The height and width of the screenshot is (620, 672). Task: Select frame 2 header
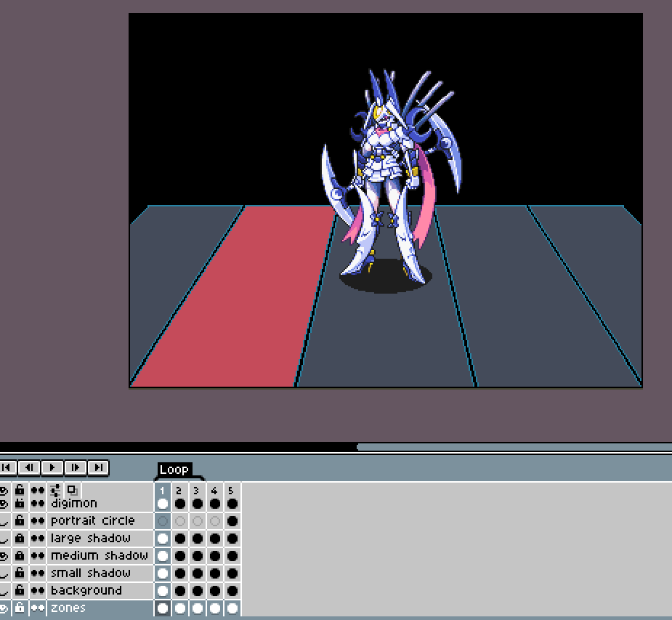179,491
